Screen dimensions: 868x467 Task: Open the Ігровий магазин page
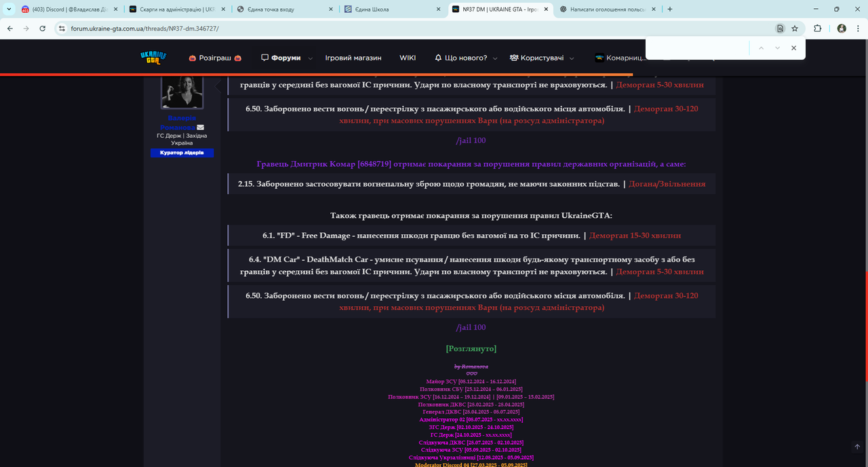click(353, 58)
